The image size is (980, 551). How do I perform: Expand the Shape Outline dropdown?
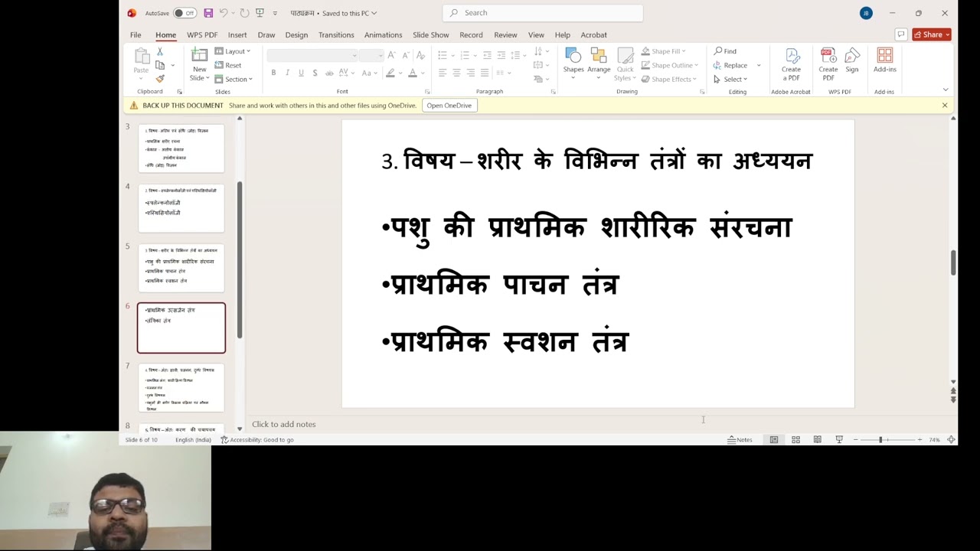669,65
